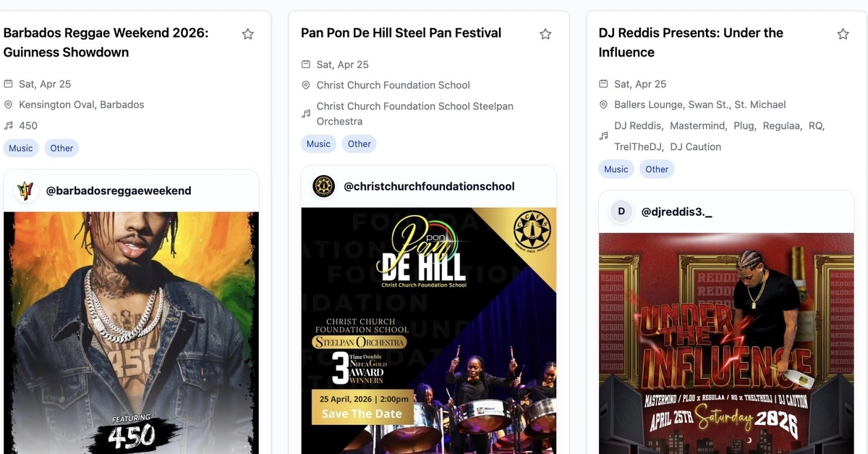Click the location pin by Ballers Lounge
This screenshot has height=454, width=868.
pyautogui.click(x=604, y=105)
